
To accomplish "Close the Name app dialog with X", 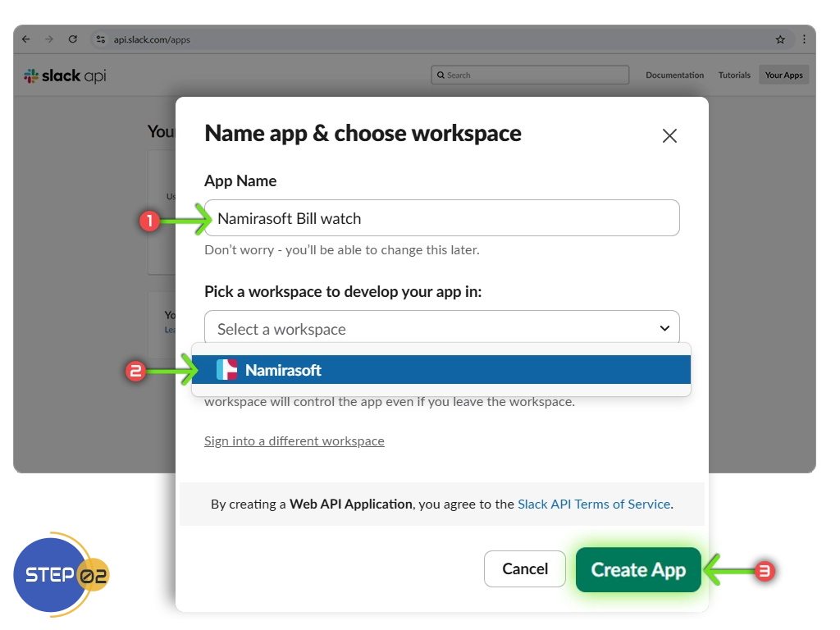I will pyautogui.click(x=669, y=136).
